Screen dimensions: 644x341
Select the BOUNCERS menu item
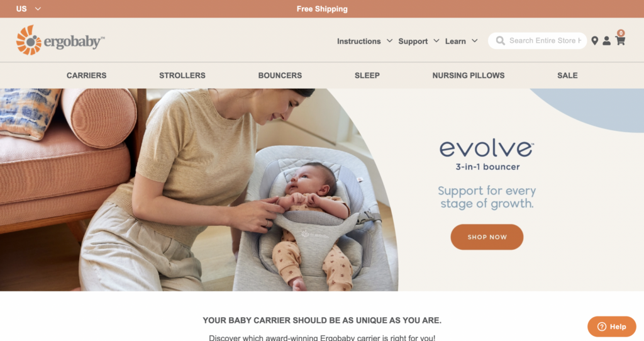click(x=280, y=75)
